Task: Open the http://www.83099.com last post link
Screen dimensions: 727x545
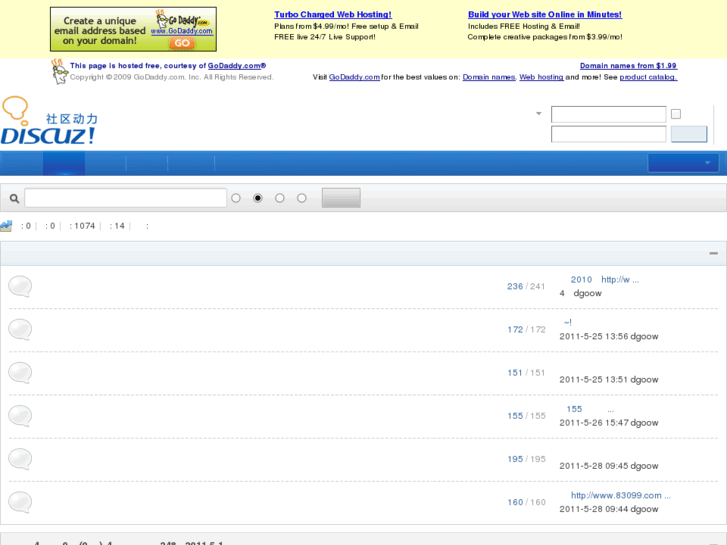Action: 620,495
